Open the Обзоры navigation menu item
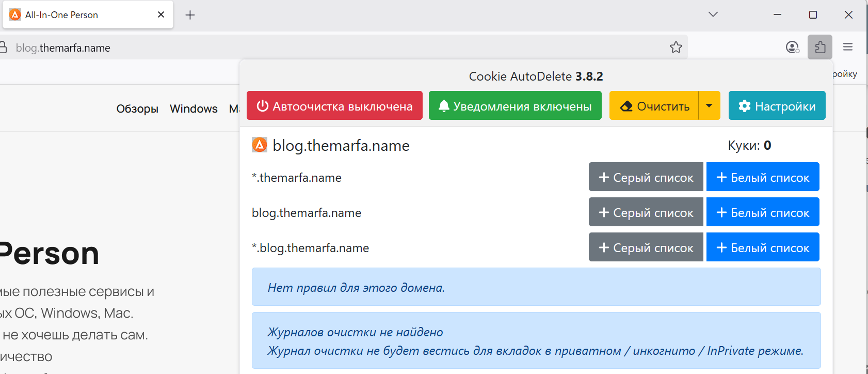The width and height of the screenshot is (868, 374). (137, 109)
